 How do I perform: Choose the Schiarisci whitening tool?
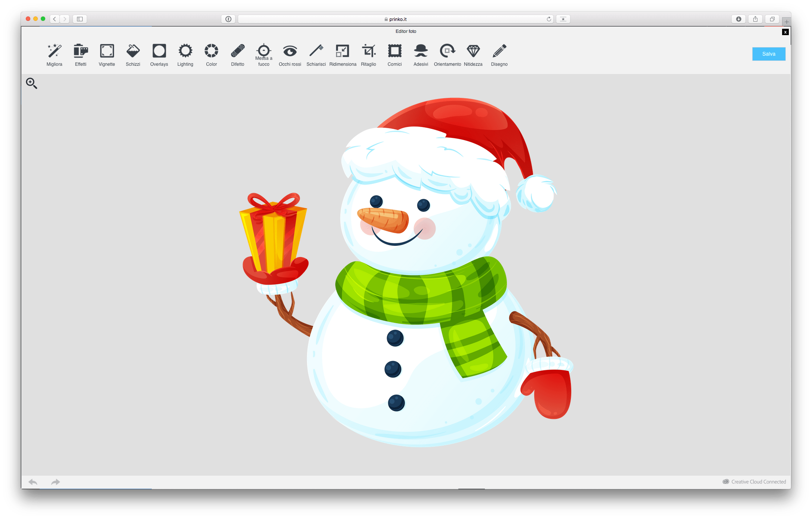click(316, 55)
